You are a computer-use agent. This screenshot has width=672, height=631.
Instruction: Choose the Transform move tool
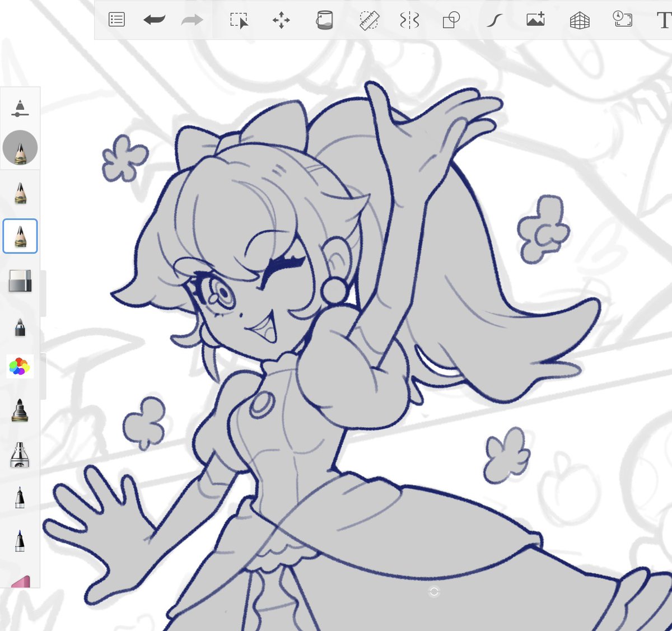[281, 21]
